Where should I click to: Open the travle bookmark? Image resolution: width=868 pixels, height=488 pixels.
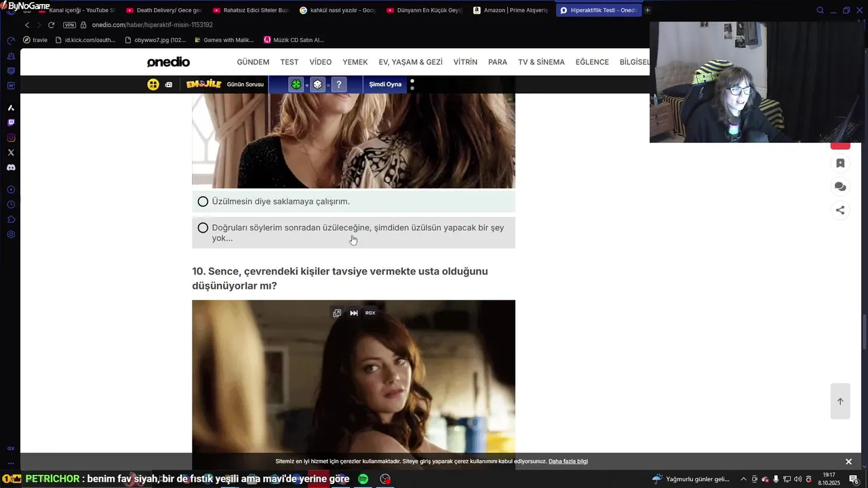coord(35,40)
